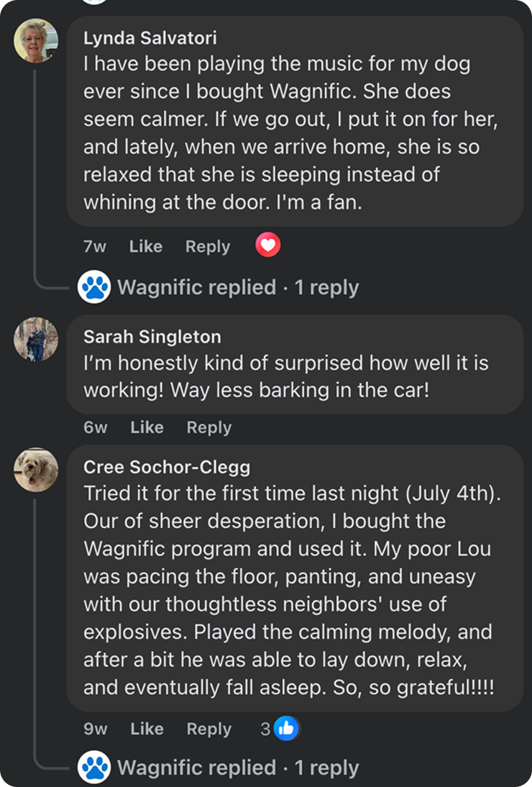
Task: Reply to Cree Sochor-Clegg's comment
Action: click(209, 729)
